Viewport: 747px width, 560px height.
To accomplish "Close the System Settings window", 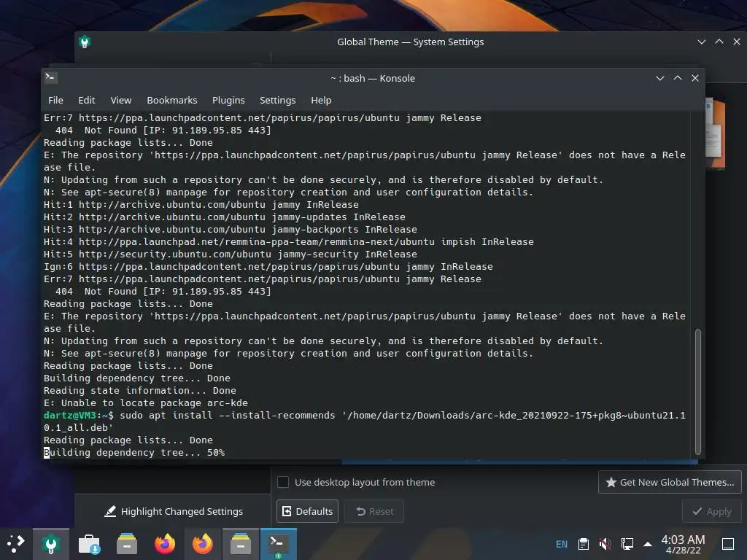I will 737,42.
